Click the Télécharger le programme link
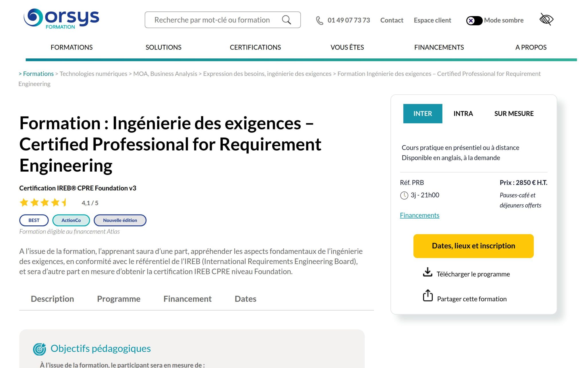 [473, 274]
